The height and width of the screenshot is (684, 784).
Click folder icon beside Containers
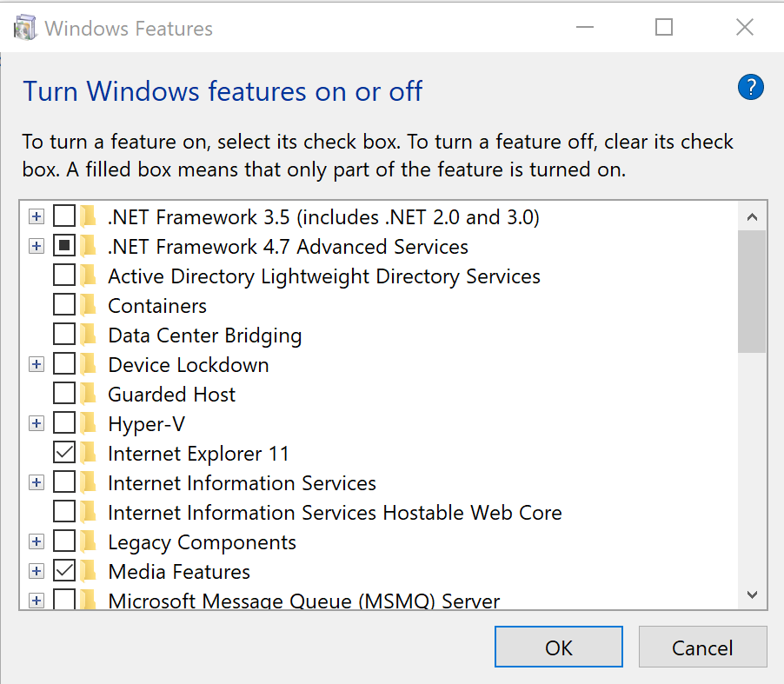(89, 305)
